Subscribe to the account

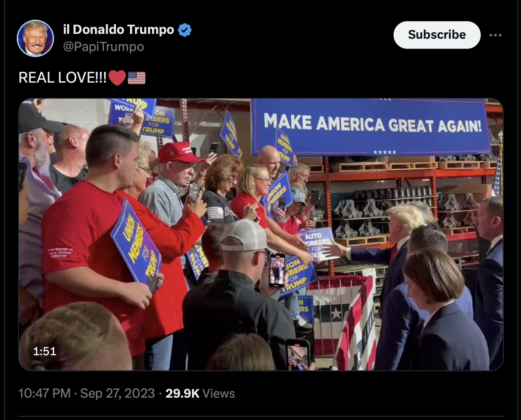437,35
